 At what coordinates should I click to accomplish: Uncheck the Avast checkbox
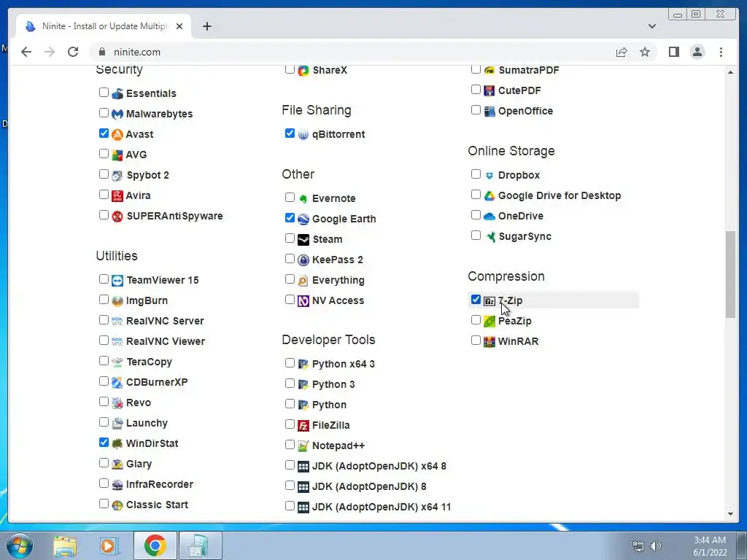click(104, 133)
